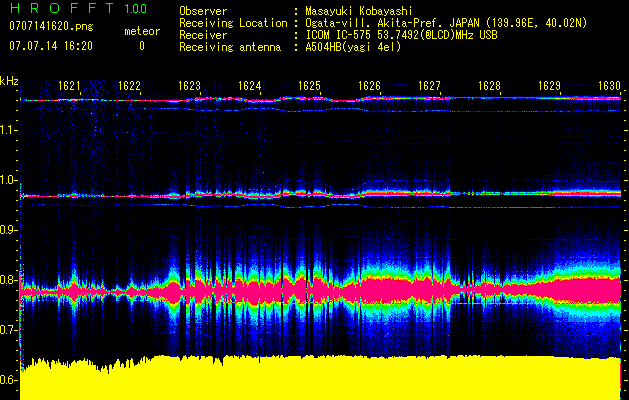Click the meteor count value 0
Image resolution: width=629 pixels, height=400 pixels.
(142, 46)
